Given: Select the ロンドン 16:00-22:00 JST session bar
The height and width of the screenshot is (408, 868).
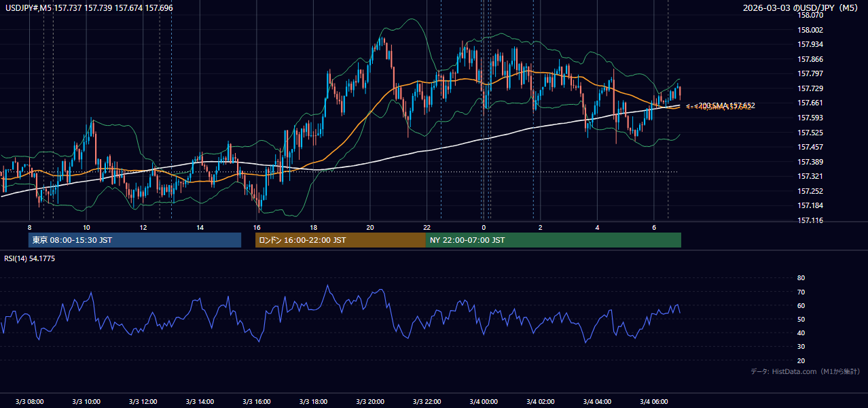Looking at the screenshot, I should click(340, 240).
